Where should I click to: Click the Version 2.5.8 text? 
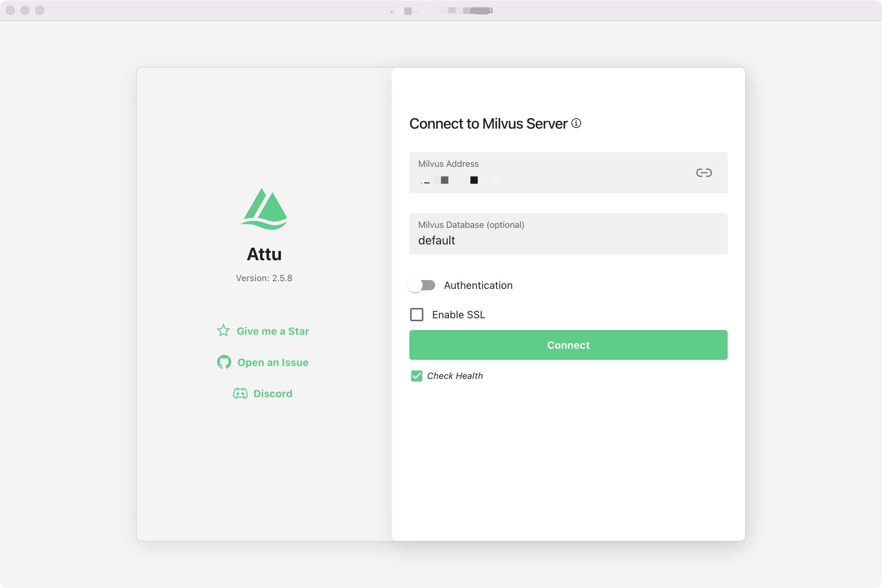point(264,278)
